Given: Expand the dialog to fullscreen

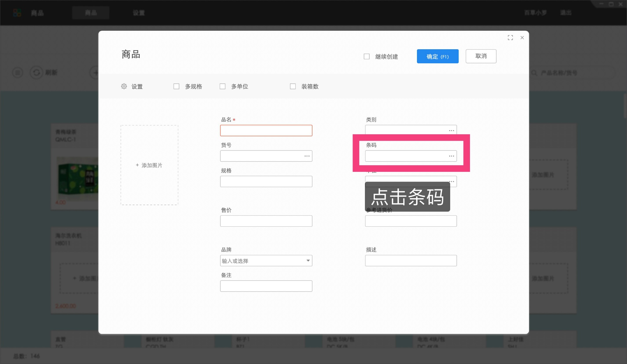Looking at the screenshot, I should point(510,37).
